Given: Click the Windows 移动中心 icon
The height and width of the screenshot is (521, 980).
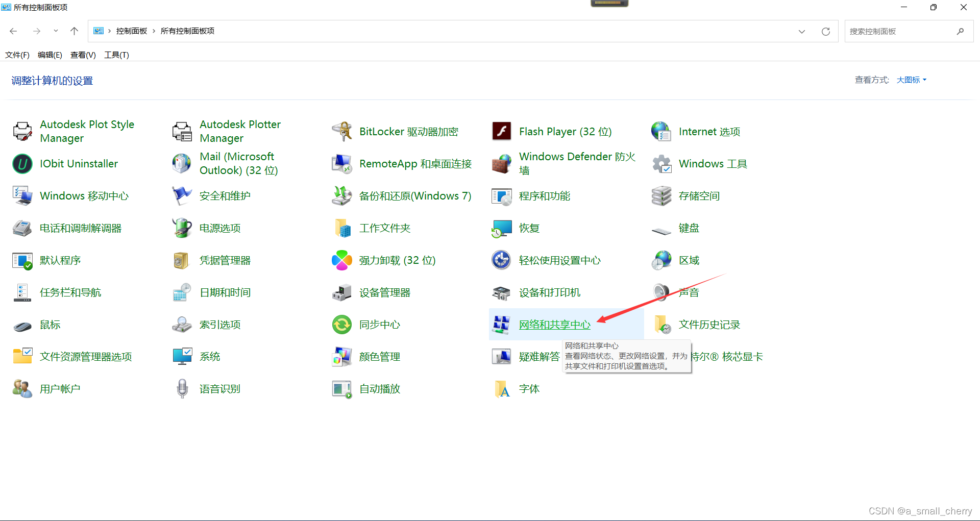Looking at the screenshot, I should [22, 196].
